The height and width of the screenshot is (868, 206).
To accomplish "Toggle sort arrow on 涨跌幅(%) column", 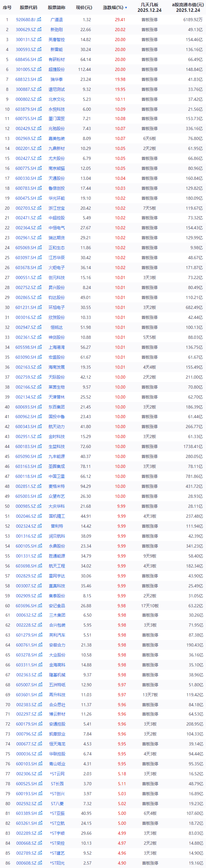I will (126, 7).
